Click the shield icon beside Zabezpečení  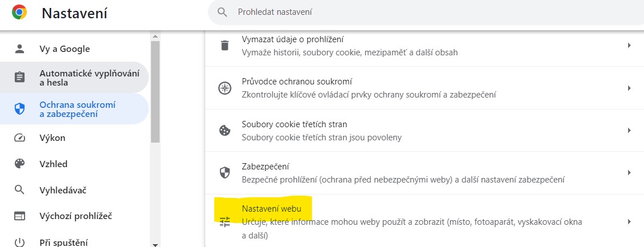(225, 173)
